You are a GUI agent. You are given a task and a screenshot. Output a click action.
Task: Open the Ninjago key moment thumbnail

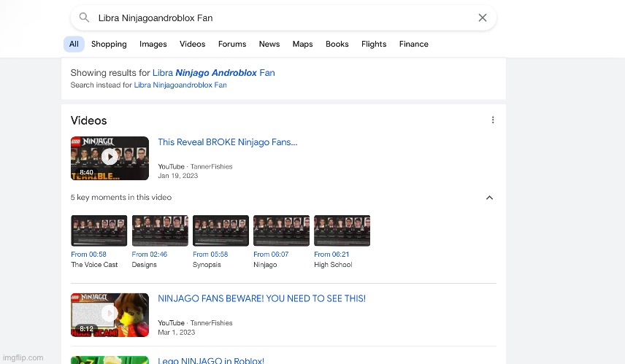click(281, 231)
